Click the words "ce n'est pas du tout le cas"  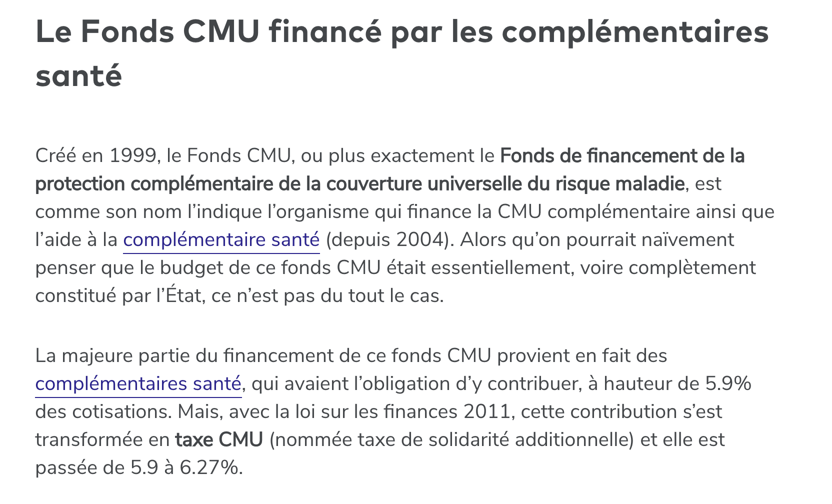[327, 296]
